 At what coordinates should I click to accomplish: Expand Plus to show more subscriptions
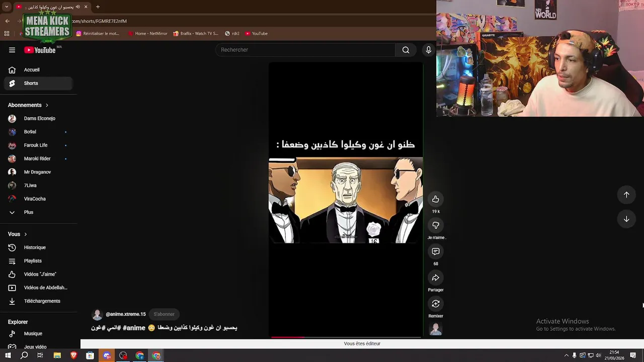coord(38,212)
